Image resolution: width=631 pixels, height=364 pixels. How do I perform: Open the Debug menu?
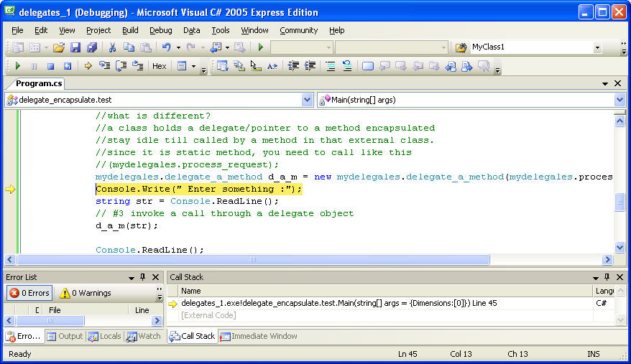(161, 30)
